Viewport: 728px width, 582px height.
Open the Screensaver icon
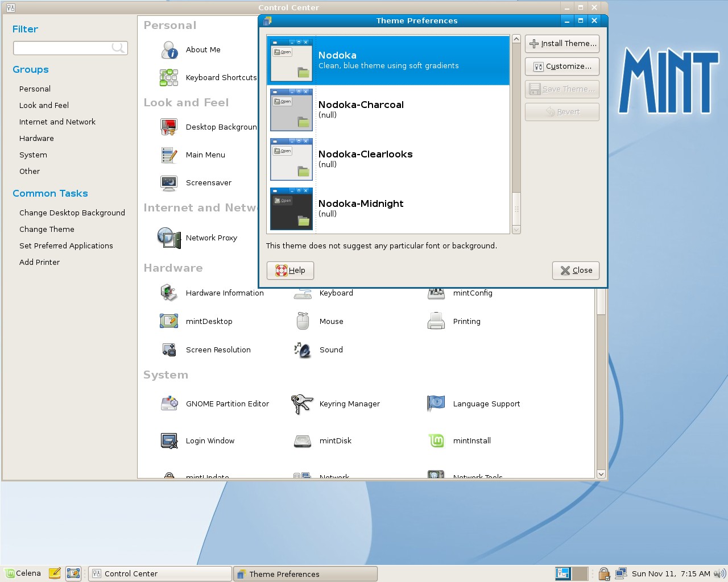(169, 182)
